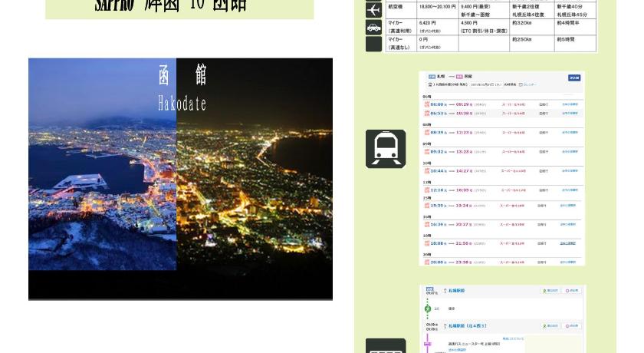644x353 pixels.
Task: Open blue link on 18:08 train row
Action: 568,243
